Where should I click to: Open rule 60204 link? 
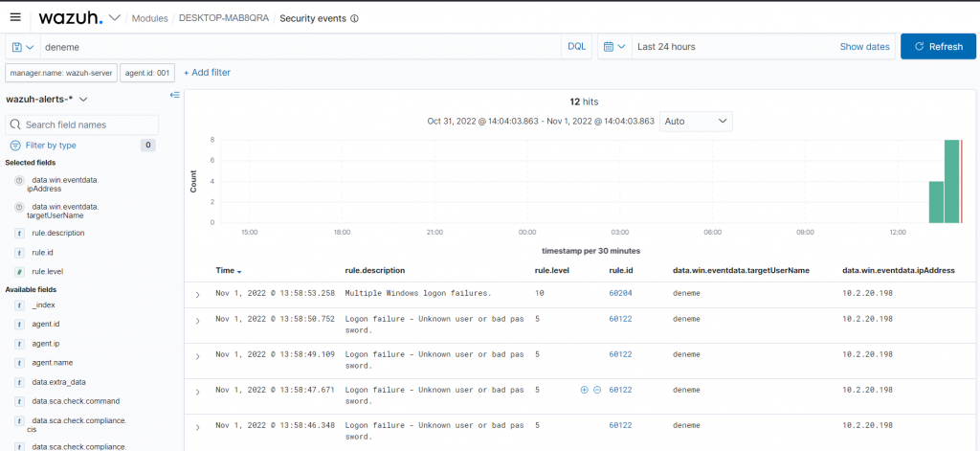tap(620, 293)
